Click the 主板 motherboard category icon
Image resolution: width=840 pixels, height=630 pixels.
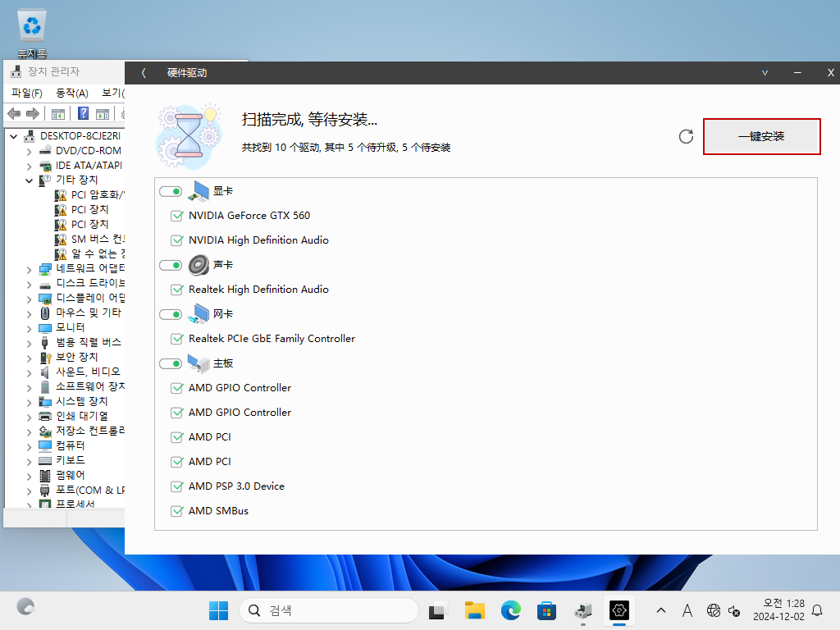click(x=199, y=363)
